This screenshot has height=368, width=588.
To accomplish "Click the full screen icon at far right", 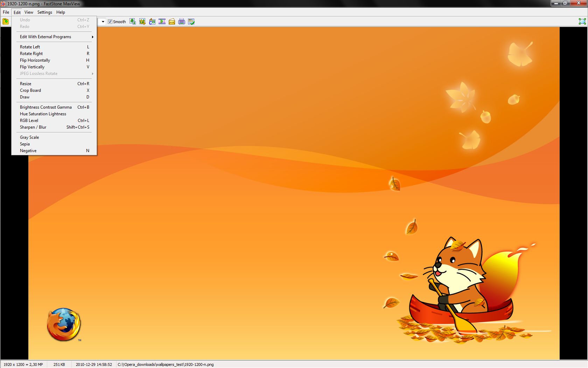I will point(582,22).
